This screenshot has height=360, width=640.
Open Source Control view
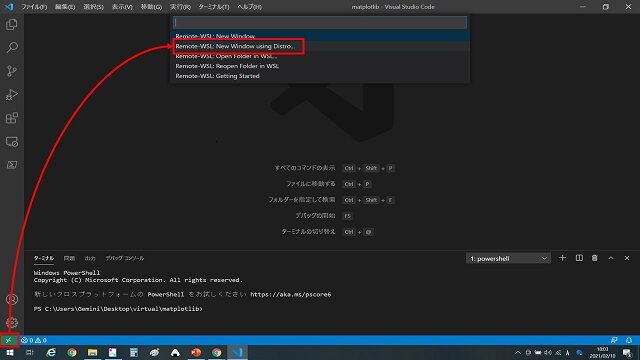click(x=12, y=71)
